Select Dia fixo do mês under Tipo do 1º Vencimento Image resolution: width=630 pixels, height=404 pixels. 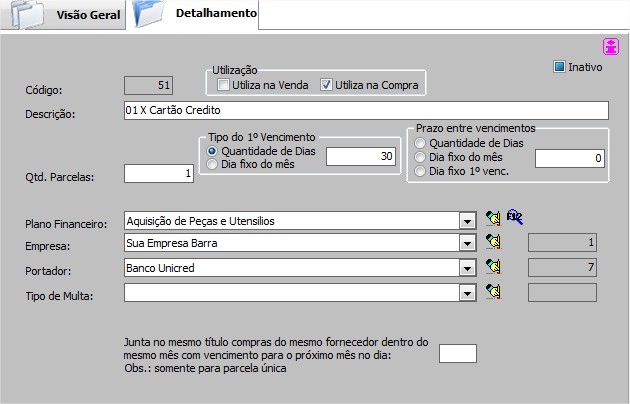click(x=212, y=163)
